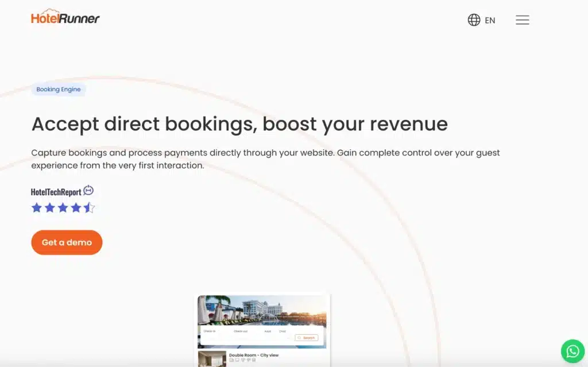588x367 pixels.
Task: Click the globe language icon
Action: coord(473,20)
